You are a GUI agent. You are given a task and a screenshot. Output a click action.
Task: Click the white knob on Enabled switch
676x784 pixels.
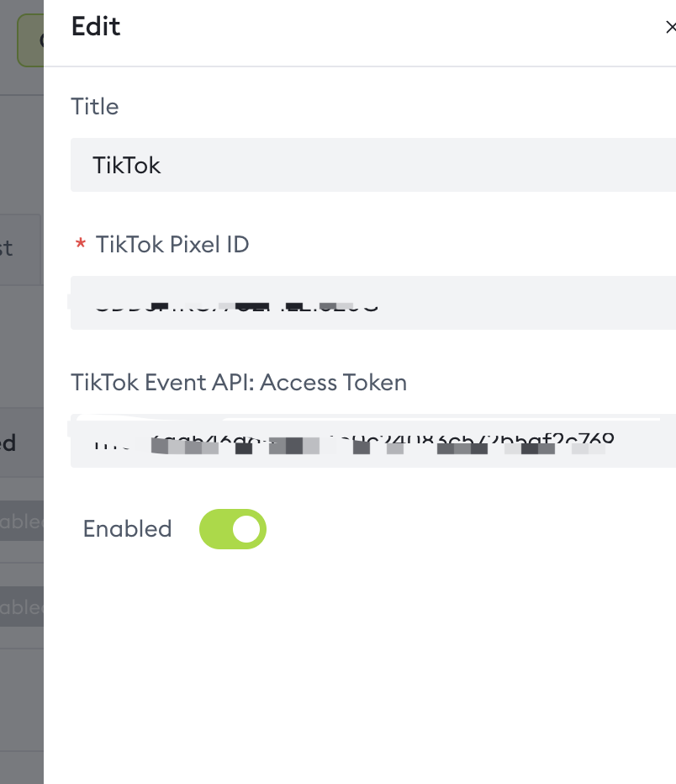(x=247, y=528)
